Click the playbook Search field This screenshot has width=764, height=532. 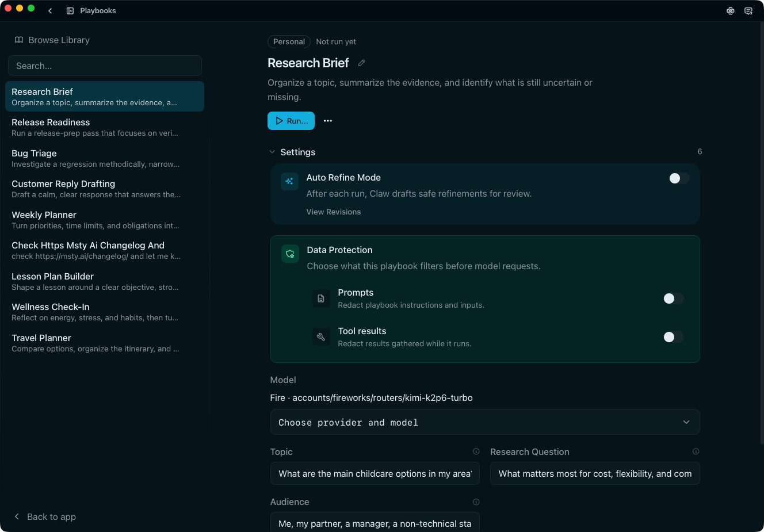(x=105, y=66)
